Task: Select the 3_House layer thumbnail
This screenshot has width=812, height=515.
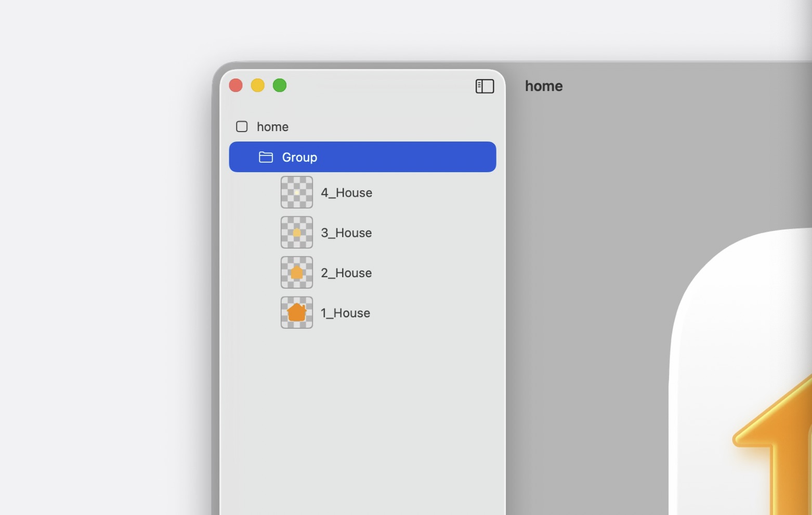Action: [x=297, y=233]
